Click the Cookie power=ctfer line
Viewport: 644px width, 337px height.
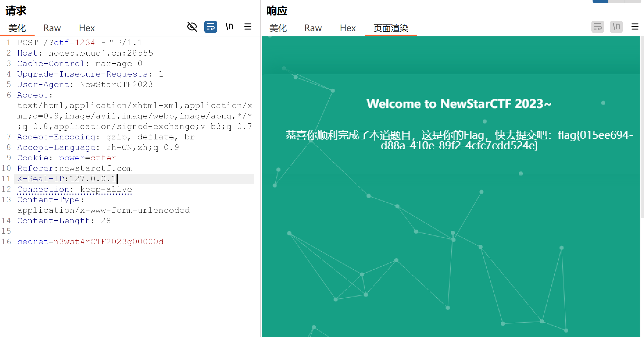(67, 158)
